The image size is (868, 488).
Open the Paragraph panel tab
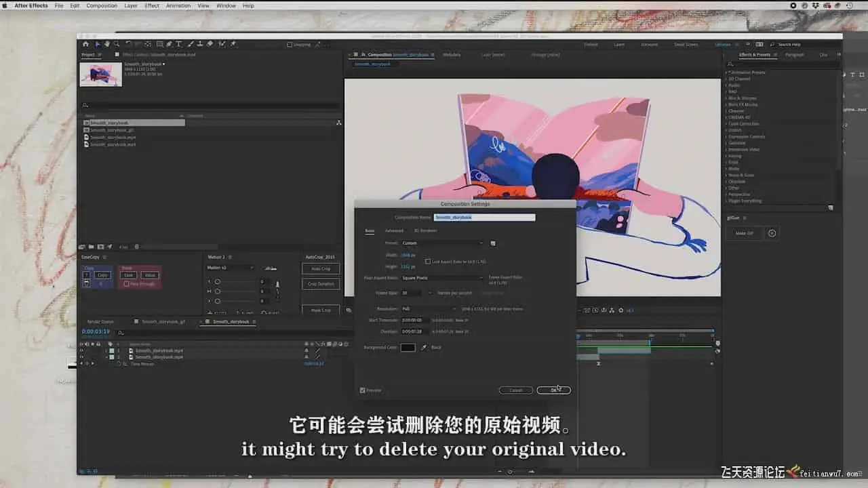(x=794, y=54)
